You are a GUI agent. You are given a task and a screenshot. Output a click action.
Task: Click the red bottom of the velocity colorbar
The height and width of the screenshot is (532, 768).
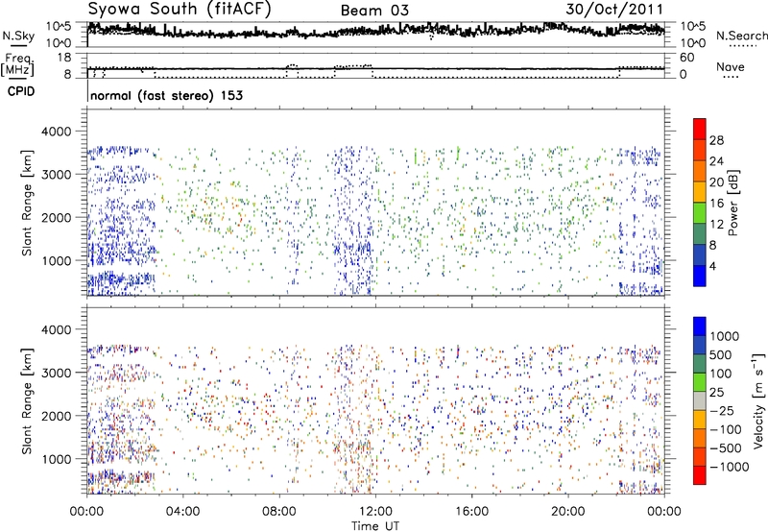(700, 475)
